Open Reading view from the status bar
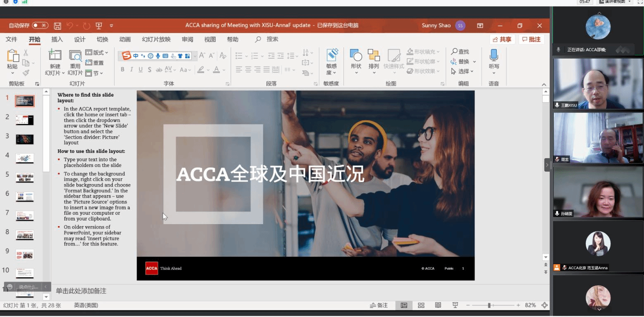 tap(438, 305)
